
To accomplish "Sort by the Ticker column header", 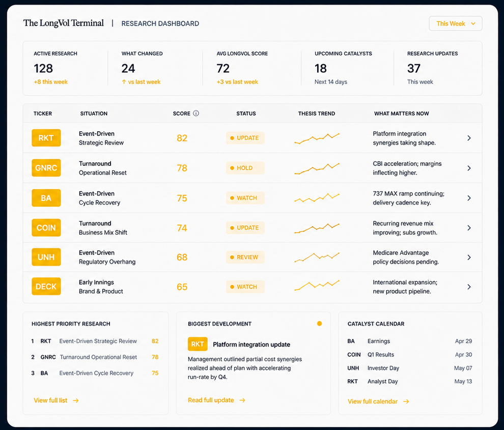I will tap(43, 113).
